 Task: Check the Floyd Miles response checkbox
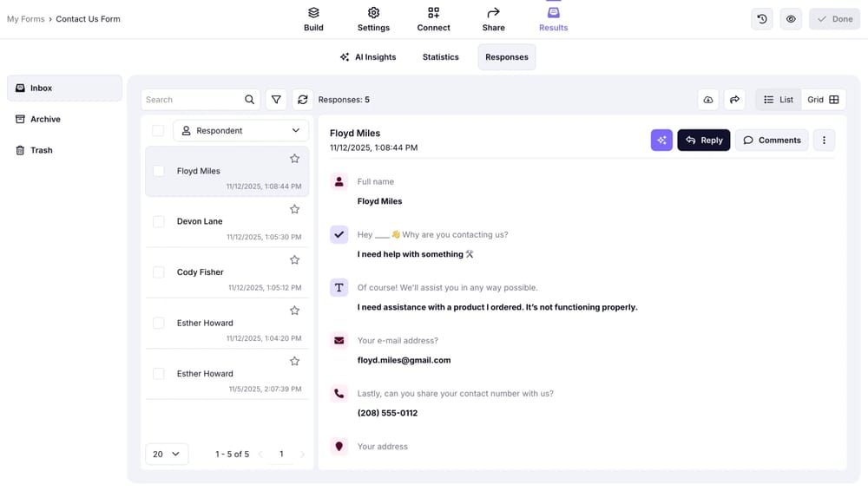pyautogui.click(x=158, y=171)
